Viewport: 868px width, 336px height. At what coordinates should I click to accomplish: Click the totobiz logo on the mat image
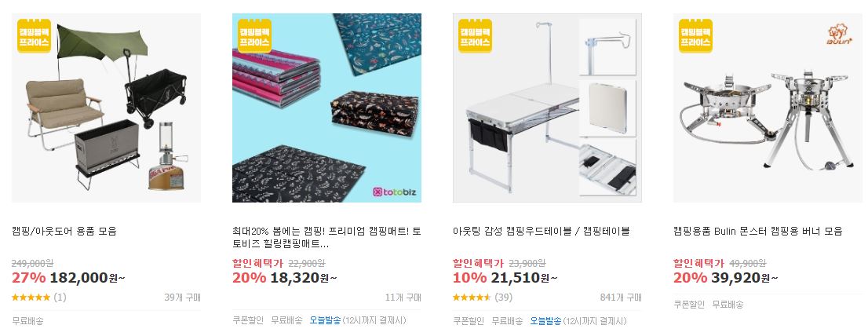(395, 192)
